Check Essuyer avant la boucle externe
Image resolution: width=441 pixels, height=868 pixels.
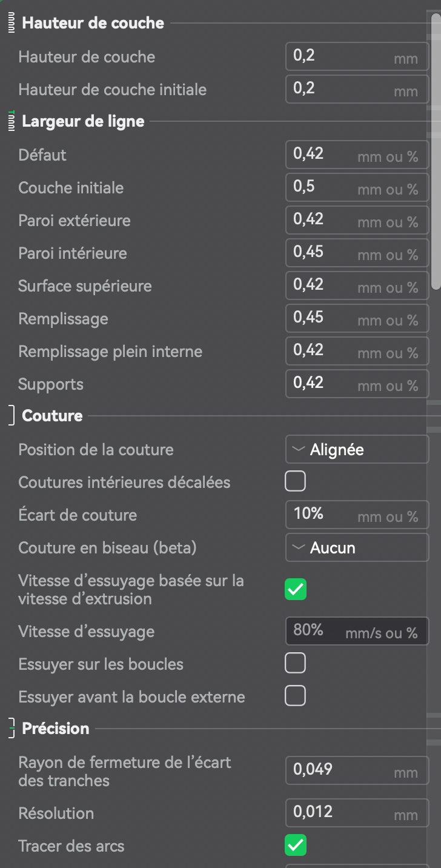(x=296, y=696)
